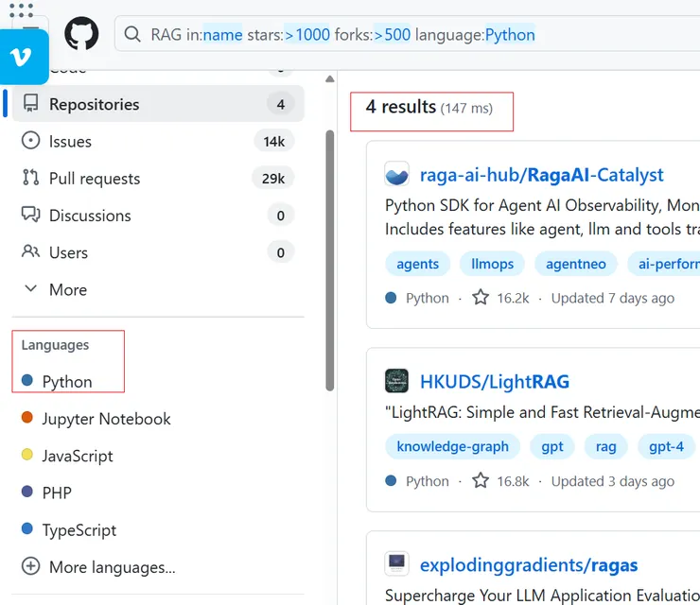Click the GitHub logo icon

(x=81, y=35)
